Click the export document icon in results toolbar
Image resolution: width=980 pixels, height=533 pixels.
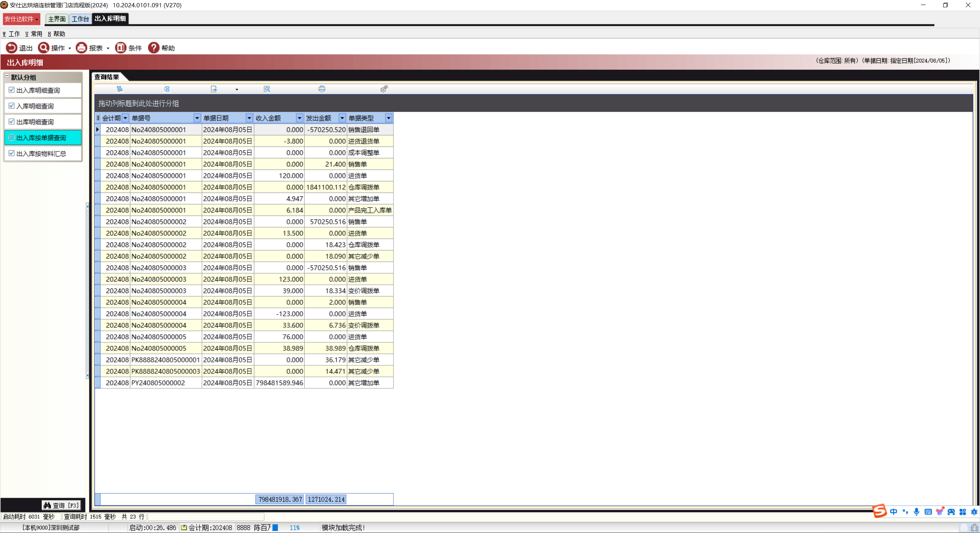click(214, 89)
